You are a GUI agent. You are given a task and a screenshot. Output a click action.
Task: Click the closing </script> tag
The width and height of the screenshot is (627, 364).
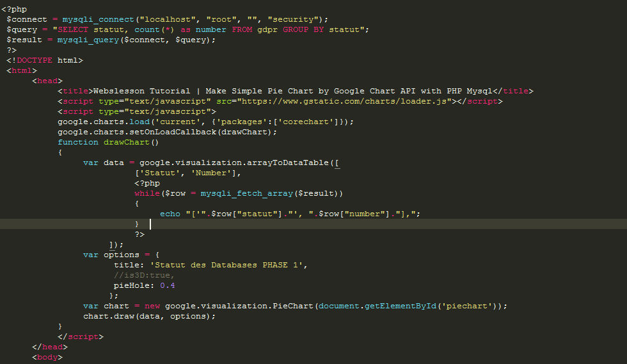(81, 336)
